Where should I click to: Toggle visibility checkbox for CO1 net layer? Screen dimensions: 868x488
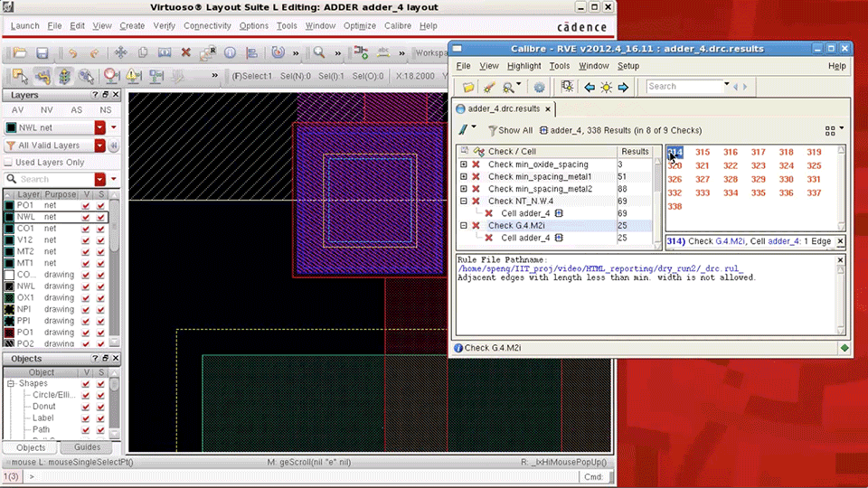86,229
